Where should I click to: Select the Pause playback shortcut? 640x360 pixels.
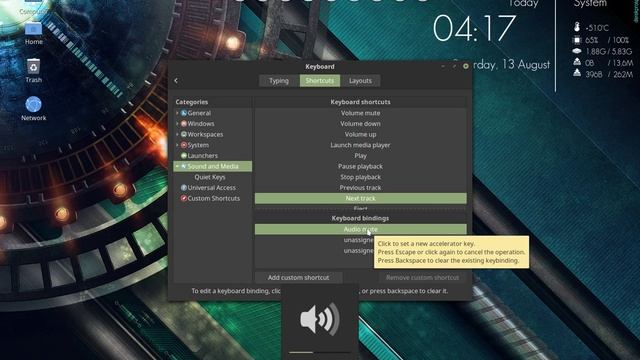coord(360,166)
